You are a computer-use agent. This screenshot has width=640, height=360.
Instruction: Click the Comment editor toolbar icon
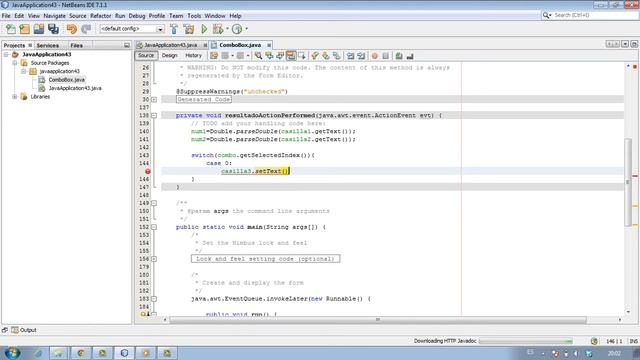click(x=399, y=56)
